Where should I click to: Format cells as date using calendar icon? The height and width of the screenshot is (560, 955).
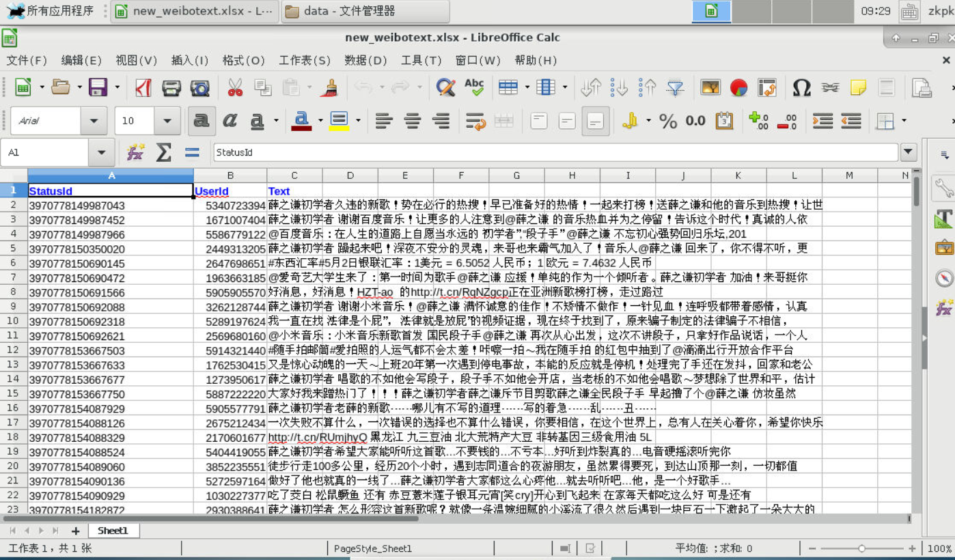pyautogui.click(x=724, y=121)
